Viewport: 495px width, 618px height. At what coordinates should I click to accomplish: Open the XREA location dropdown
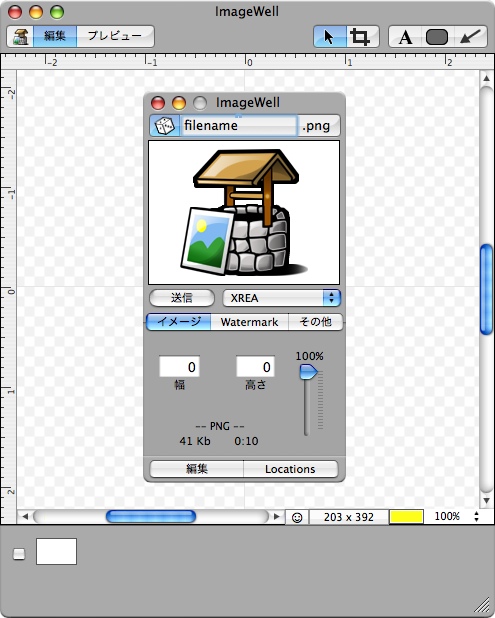pos(281,298)
